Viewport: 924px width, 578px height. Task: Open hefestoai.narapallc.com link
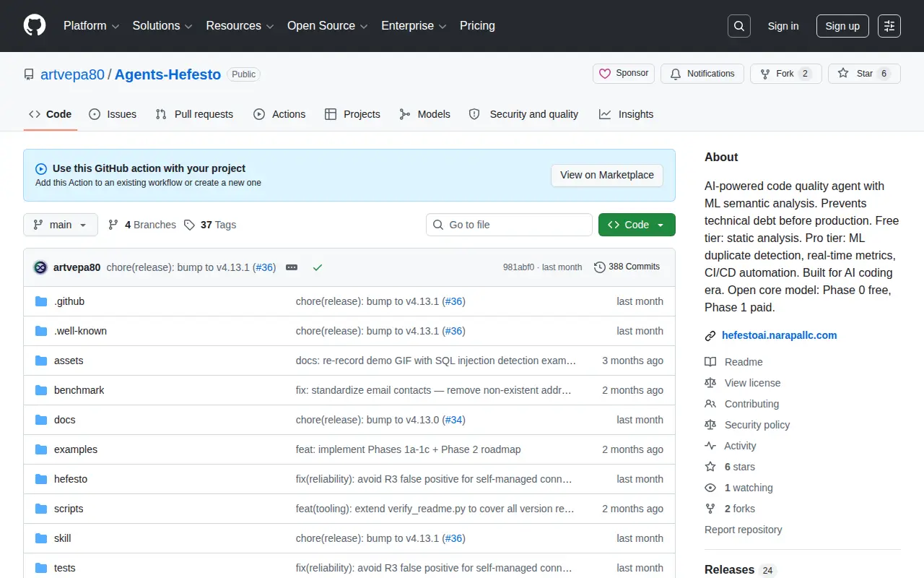(780, 335)
